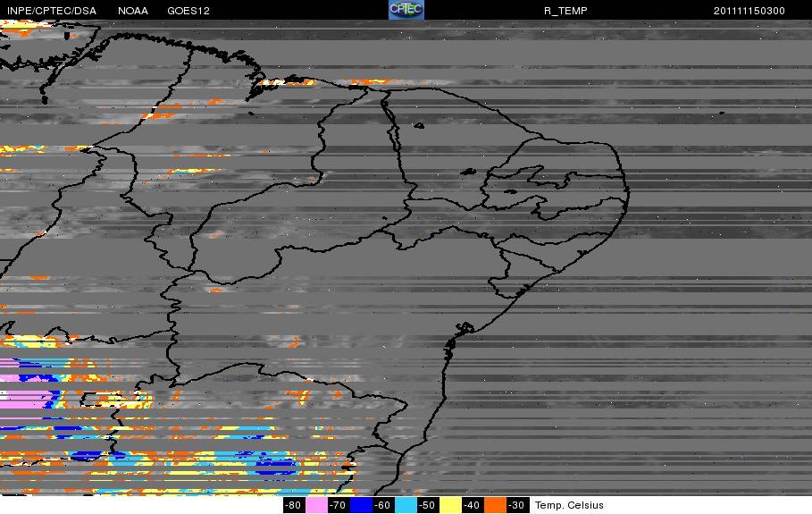The width and height of the screenshot is (812, 514).
Task: Click the Temp. Celsius legend label
Action: point(569,505)
